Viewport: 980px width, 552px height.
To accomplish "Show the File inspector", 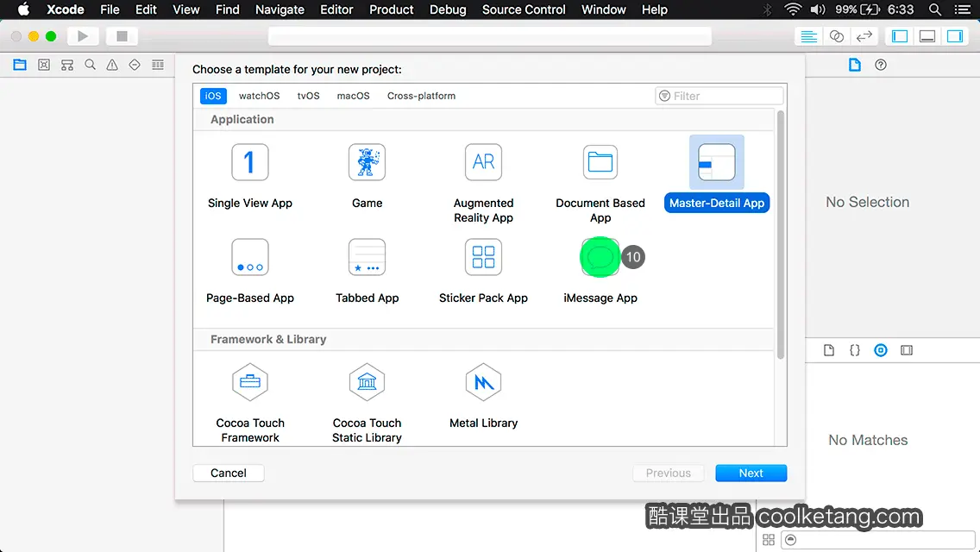I will click(x=854, y=65).
